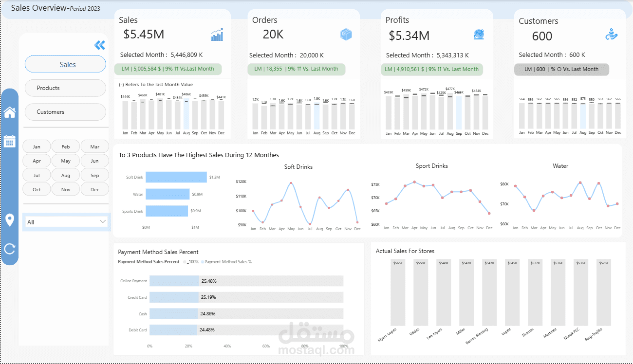This screenshot has height=364, width=633.
Task: Click the Payment Method Sales % legend
Action: tap(226, 262)
